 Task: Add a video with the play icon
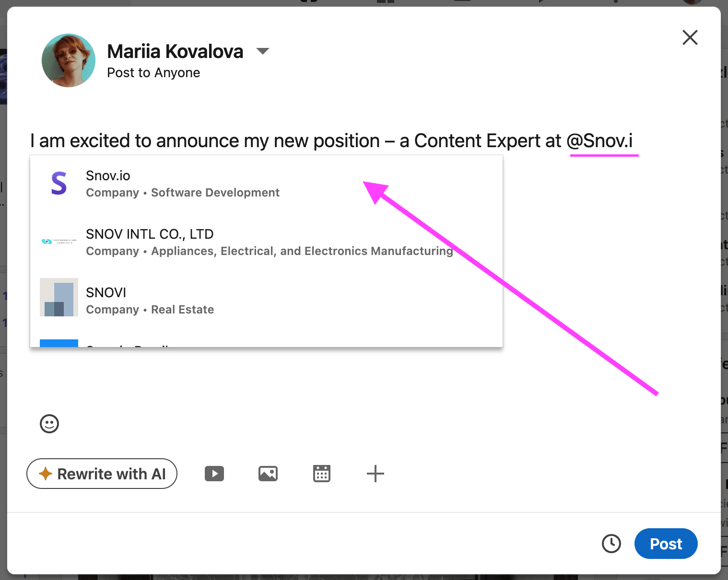click(x=214, y=474)
